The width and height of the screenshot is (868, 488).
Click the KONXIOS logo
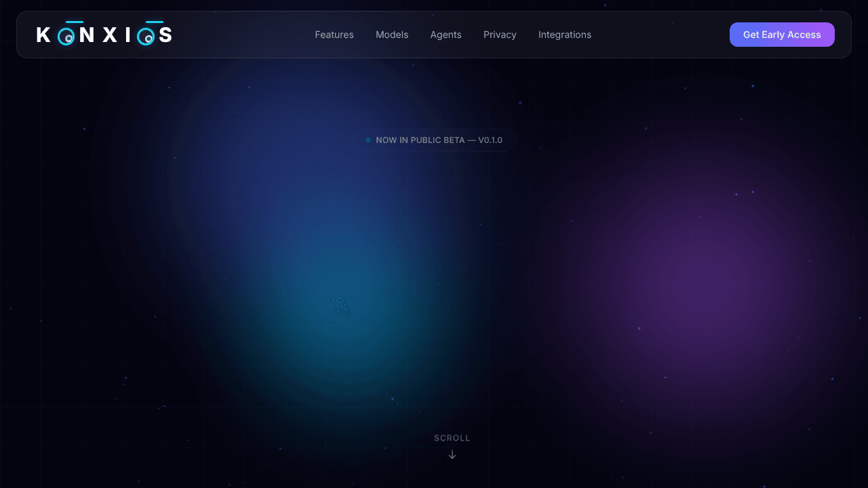coord(104,34)
